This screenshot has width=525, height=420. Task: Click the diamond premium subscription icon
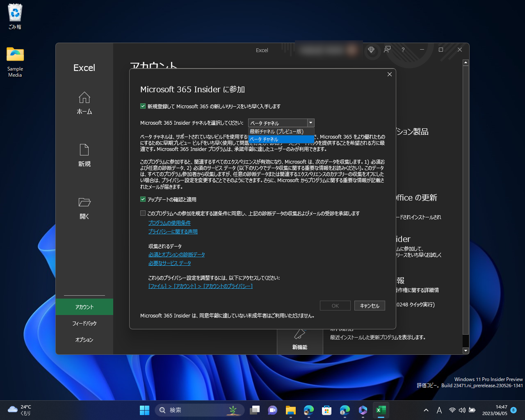(371, 50)
